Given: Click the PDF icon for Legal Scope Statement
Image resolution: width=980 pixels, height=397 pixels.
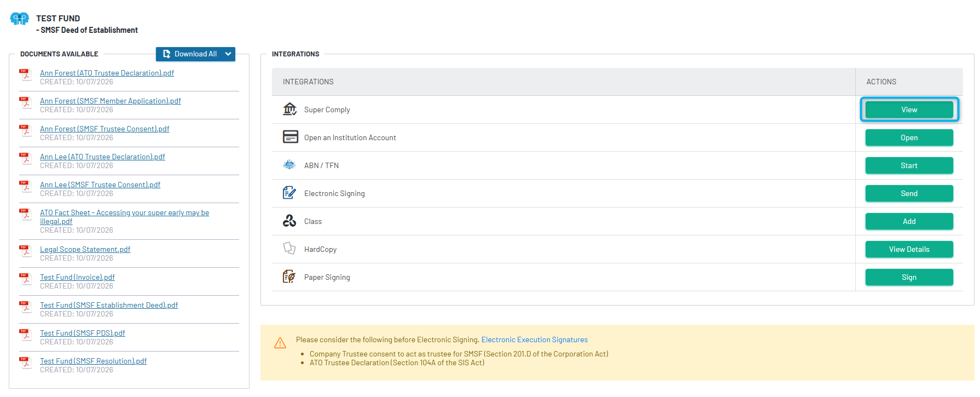Looking at the screenshot, I should [x=25, y=251].
